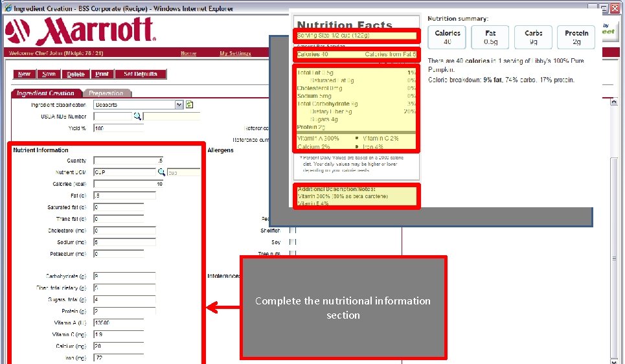The height and width of the screenshot is (364, 625).
Task: Click the Fat (g) field
Action: (x=125, y=196)
